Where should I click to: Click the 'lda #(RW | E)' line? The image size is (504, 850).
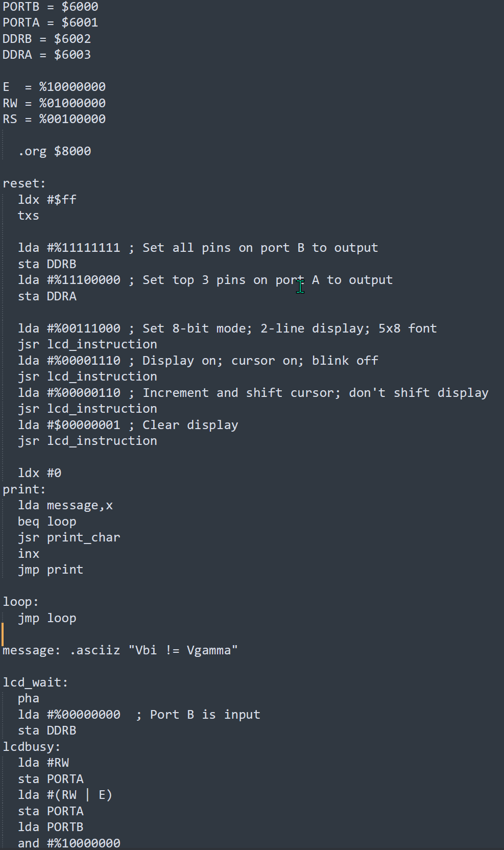click(x=65, y=795)
